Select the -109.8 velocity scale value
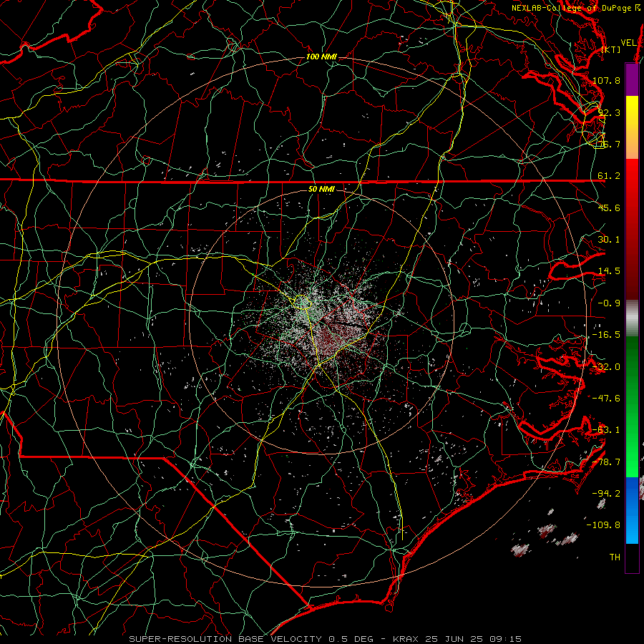 coord(604,525)
